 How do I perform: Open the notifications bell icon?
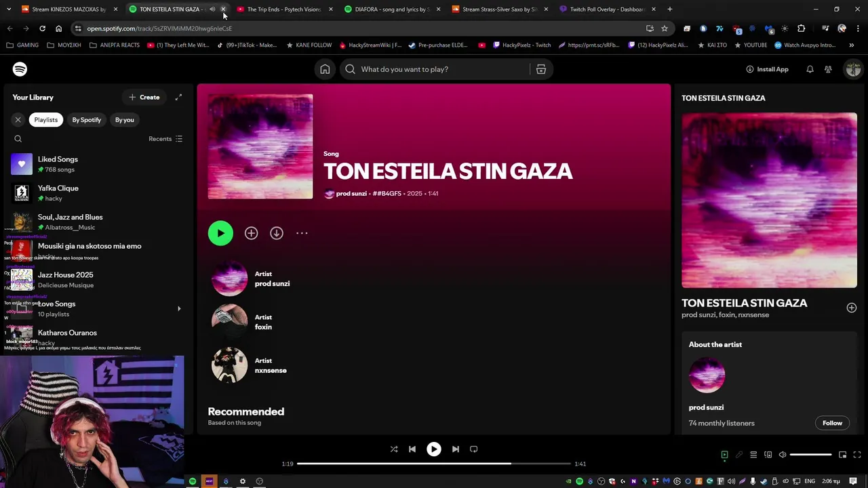(810, 69)
